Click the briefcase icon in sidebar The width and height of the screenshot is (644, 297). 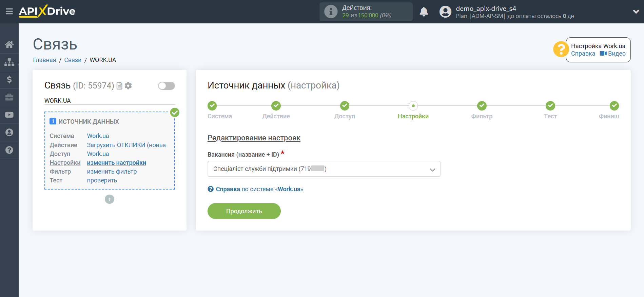point(9,97)
